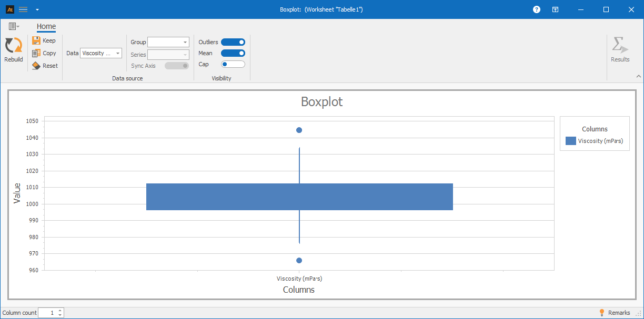Click the Copy icon

pos(36,53)
